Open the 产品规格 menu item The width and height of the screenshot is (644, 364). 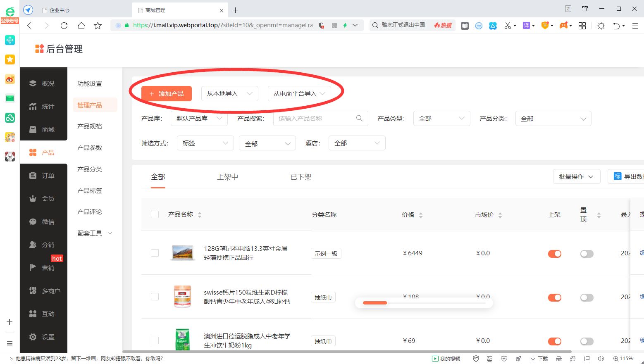[x=89, y=126]
